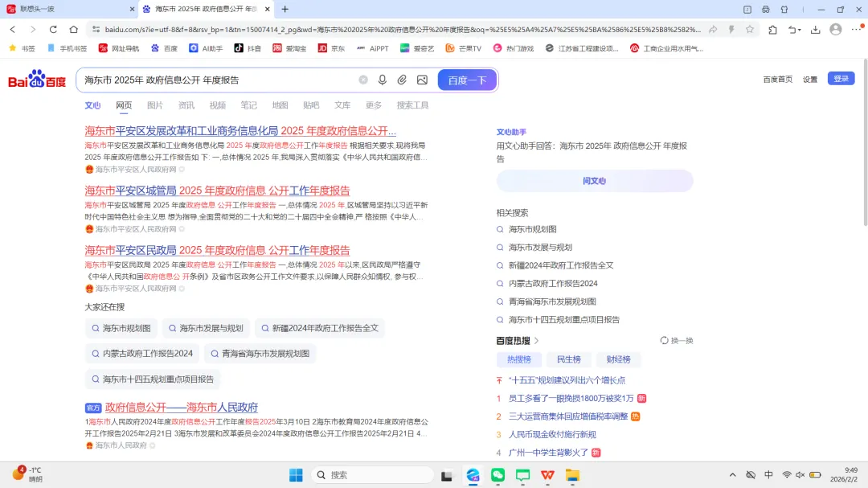Reload the current page
Viewport: 868px width, 488px height.
[x=53, y=30]
